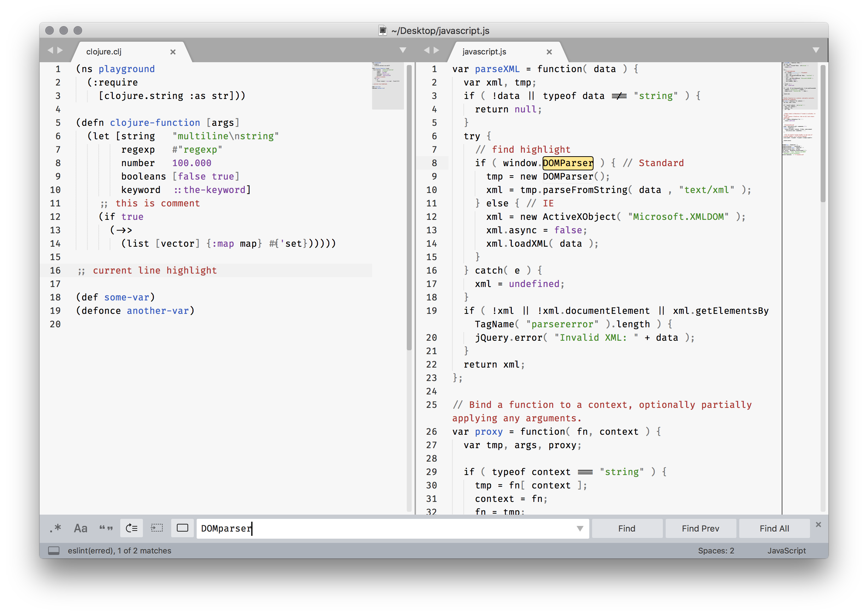Toggle in-selection search icon
The width and height of the screenshot is (868, 615).
click(x=157, y=528)
